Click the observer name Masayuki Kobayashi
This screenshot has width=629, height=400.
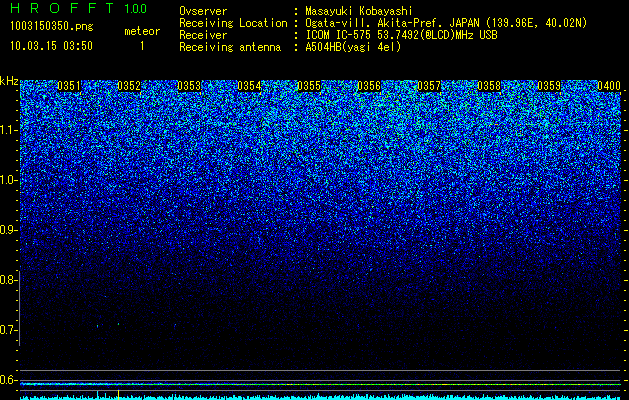pyautogui.click(x=359, y=11)
